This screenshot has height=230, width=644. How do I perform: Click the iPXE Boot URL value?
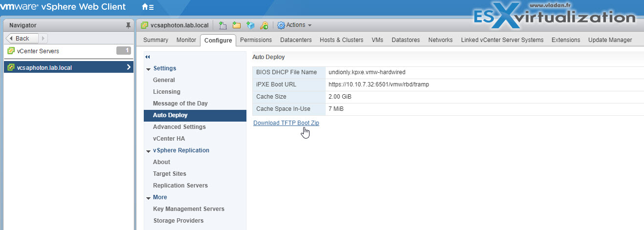pos(379,84)
